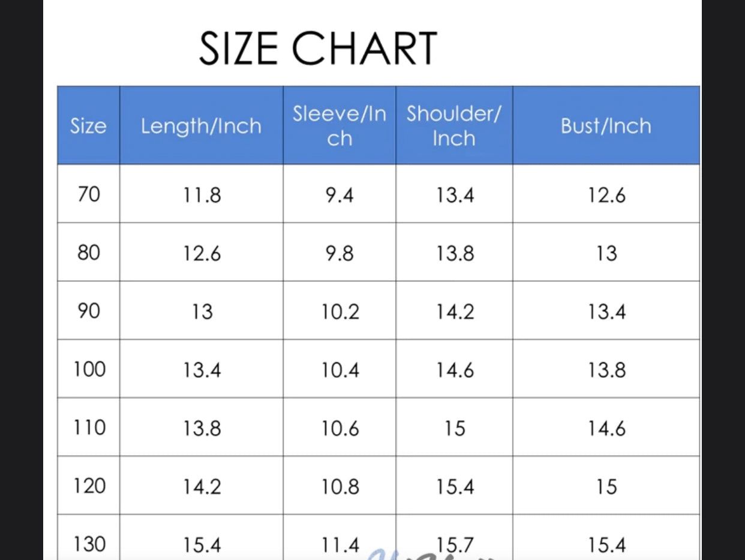
Task: Click the 15.7 shoulder cell for size 130
Action: 455,544
